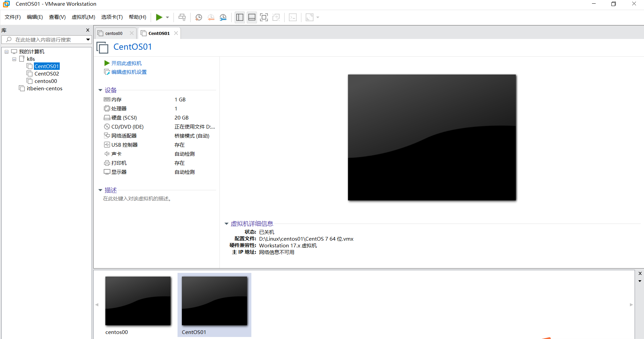Close the thumbnail bar
The image size is (644, 339).
click(640, 274)
